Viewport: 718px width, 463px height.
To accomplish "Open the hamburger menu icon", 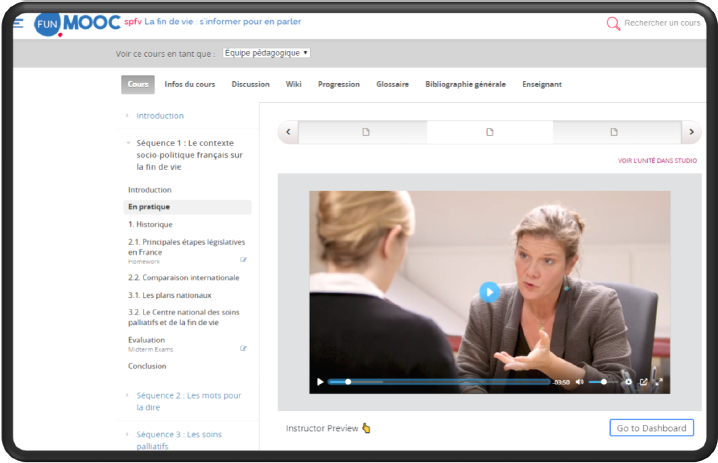I will click(x=18, y=23).
